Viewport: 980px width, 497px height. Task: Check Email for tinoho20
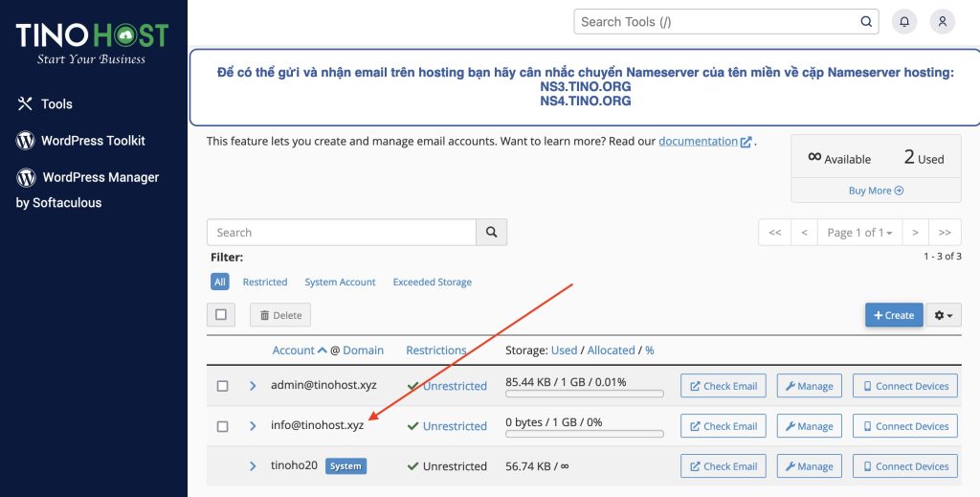point(724,465)
